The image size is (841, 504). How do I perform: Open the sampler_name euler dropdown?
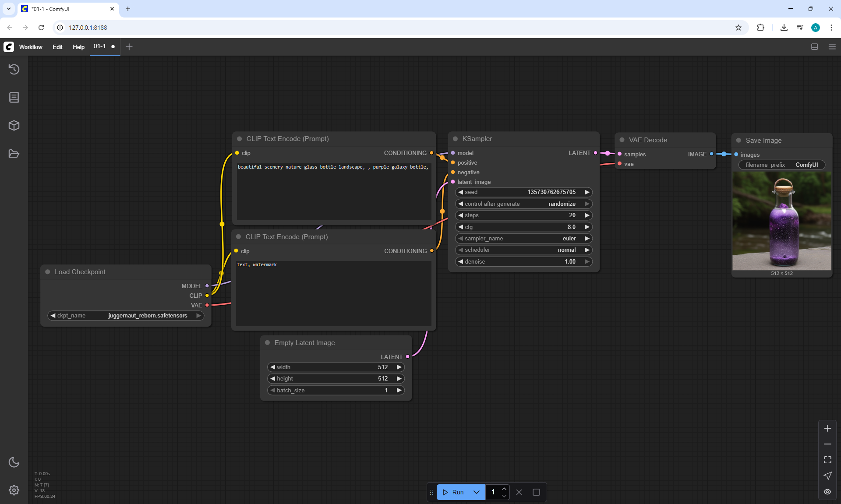click(523, 239)
